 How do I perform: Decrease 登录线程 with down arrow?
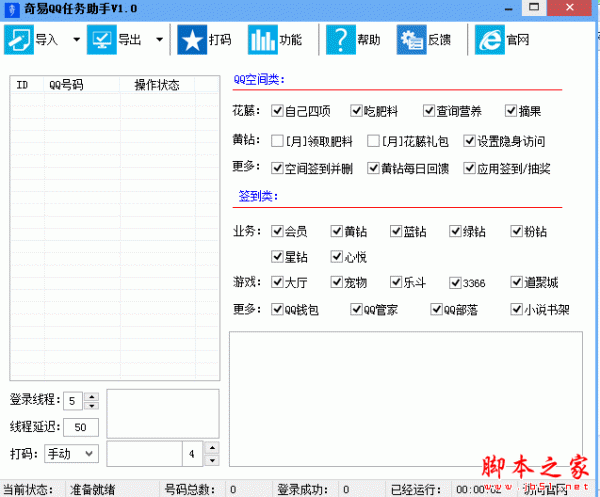coord(91,406)
